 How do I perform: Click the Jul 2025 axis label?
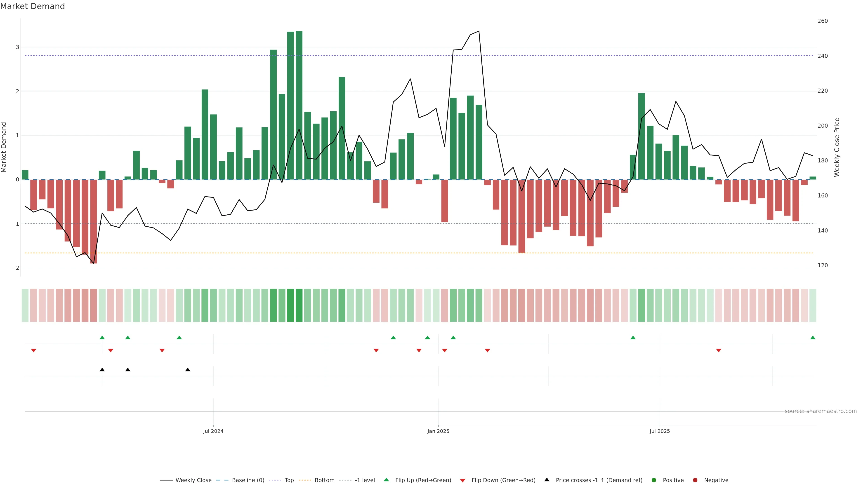click(x=659, y=431)
